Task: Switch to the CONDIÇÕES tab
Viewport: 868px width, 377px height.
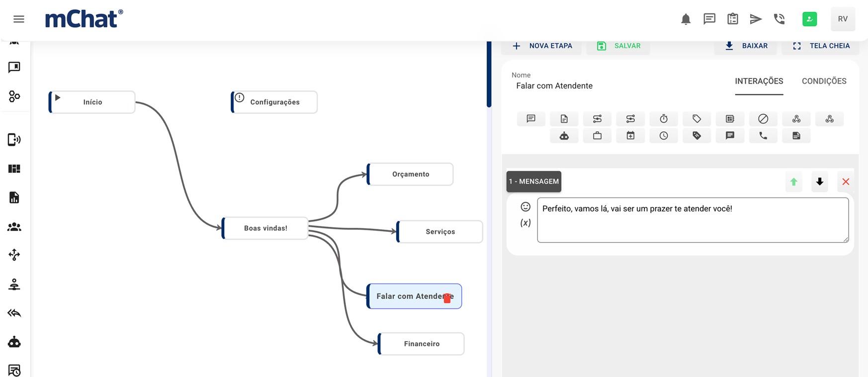Action: (824, 81)
